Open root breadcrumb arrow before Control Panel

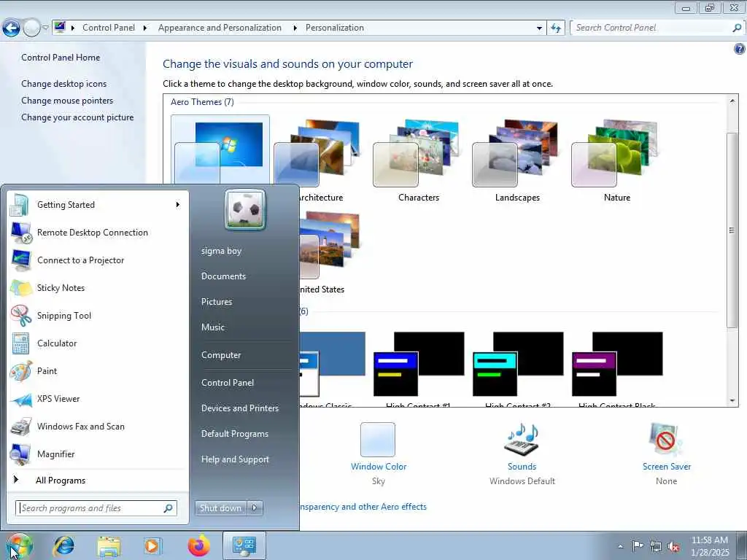point(73,28)
